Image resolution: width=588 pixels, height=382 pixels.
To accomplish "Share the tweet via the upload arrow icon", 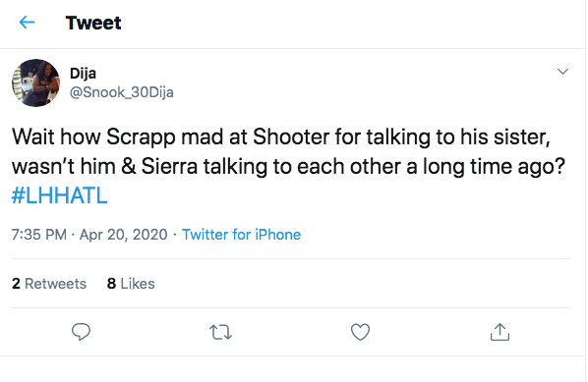I will tap(500, 332).
